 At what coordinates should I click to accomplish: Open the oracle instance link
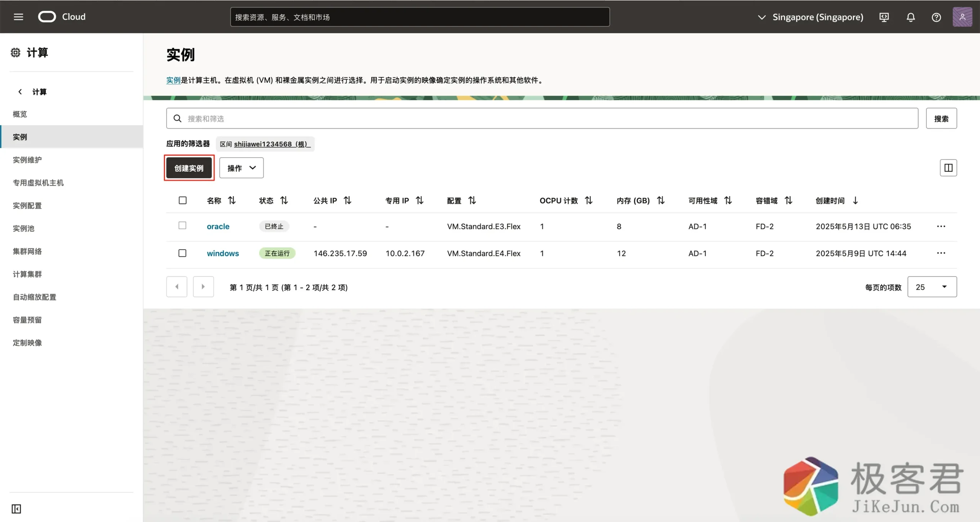pyautogui.click(x=218, y=226)
